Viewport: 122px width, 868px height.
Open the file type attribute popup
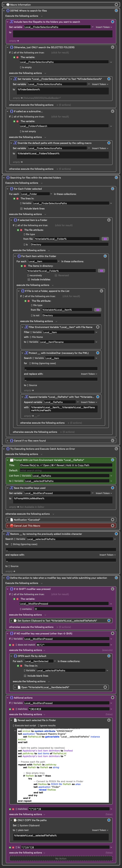click(x=29, y=234)
